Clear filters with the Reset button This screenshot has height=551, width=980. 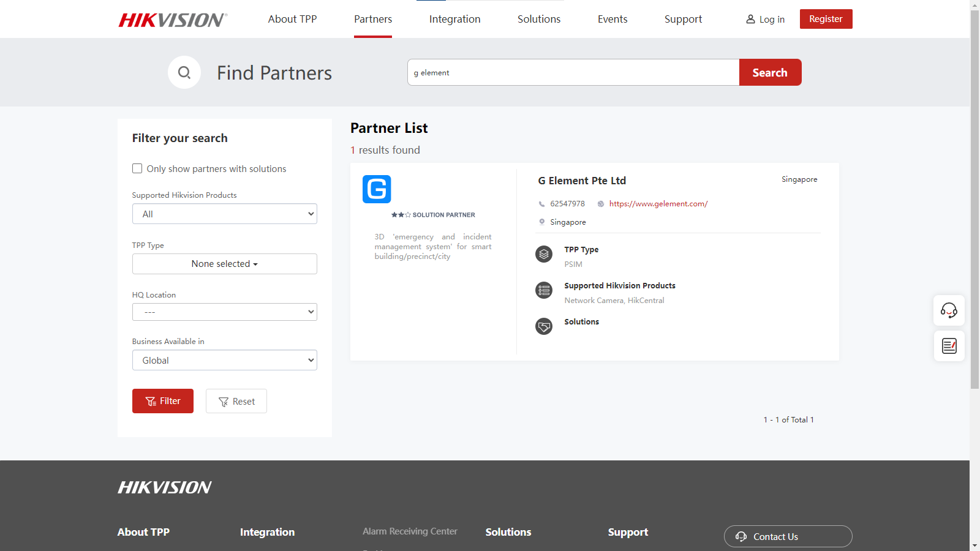pos(236,401)
